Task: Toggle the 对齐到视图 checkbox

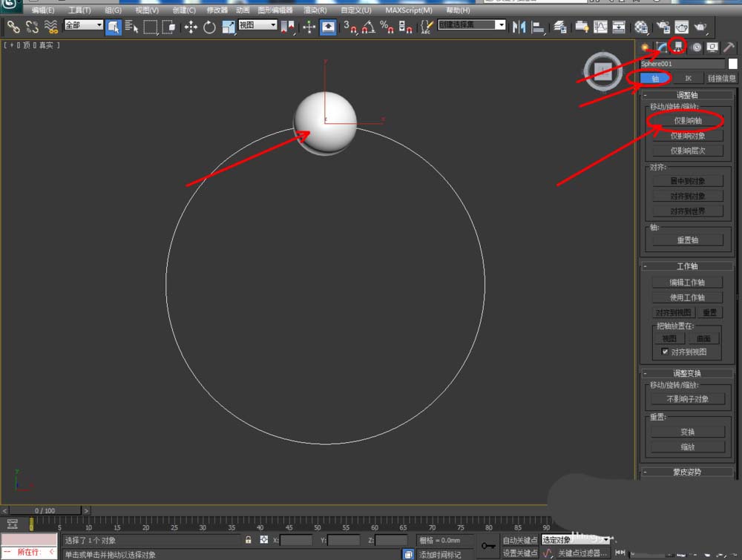Action: pos(666,352)
